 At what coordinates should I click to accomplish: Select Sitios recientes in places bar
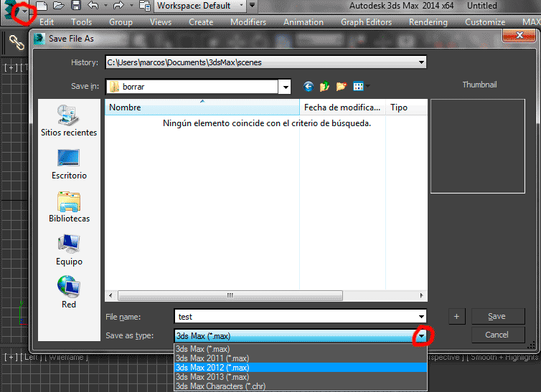pyautogui.click(x=69, y=120)
